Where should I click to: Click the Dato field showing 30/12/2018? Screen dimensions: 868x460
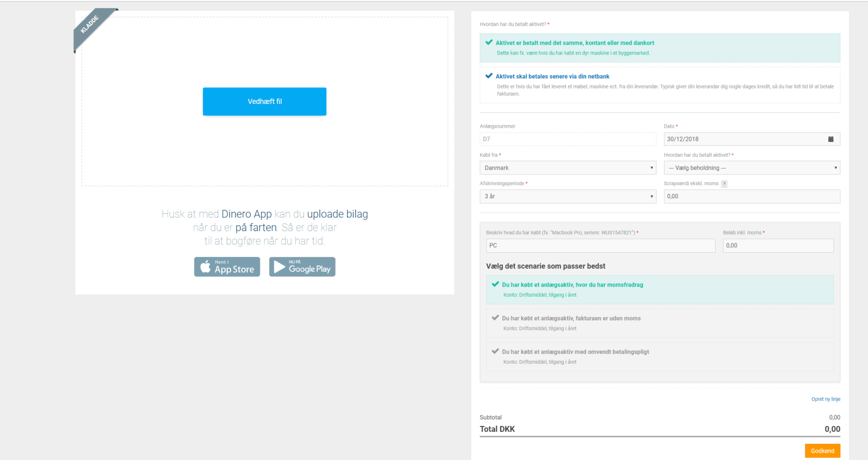coord(743,139)
